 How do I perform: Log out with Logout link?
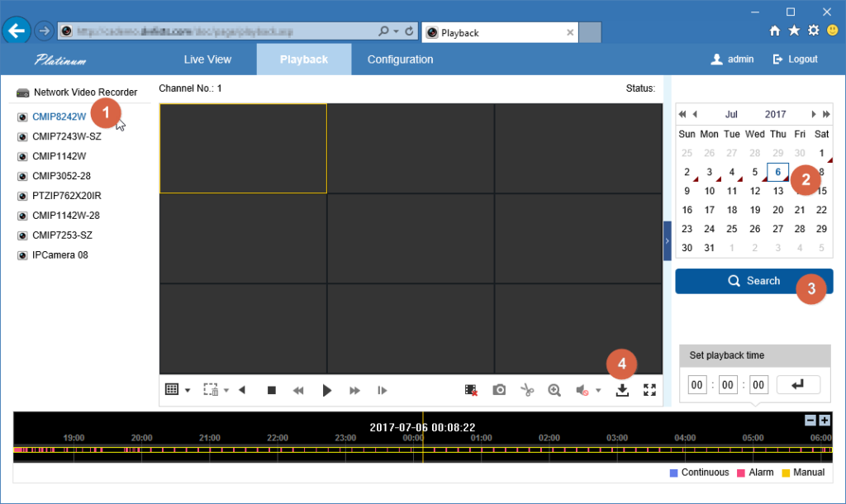(x=796, y=59)
